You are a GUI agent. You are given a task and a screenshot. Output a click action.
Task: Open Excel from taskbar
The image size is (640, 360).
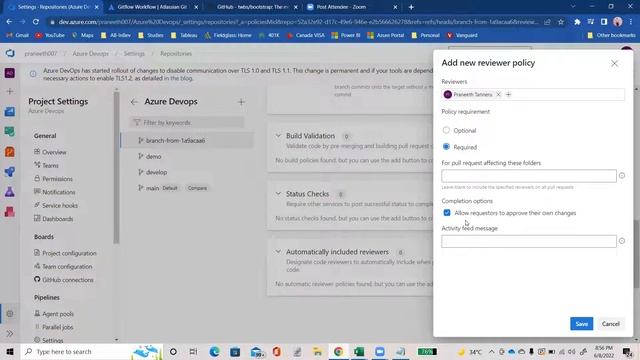click(x=359, y=351)
